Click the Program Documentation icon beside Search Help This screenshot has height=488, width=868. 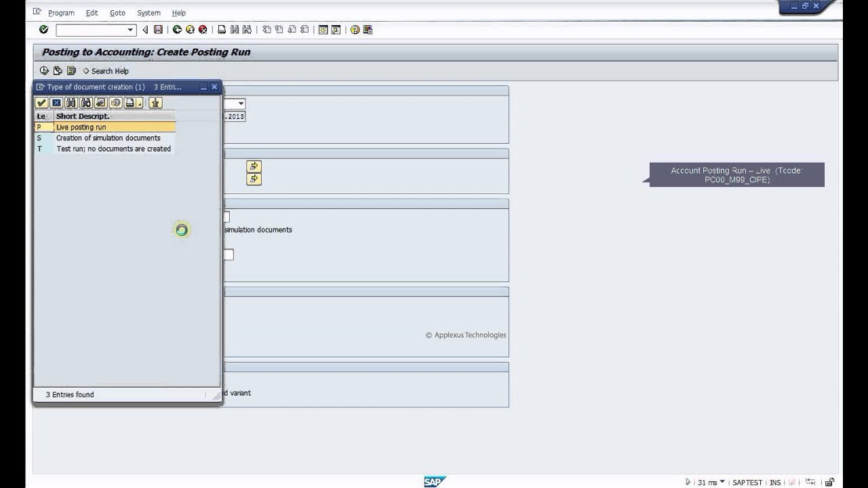coord(71,70)
